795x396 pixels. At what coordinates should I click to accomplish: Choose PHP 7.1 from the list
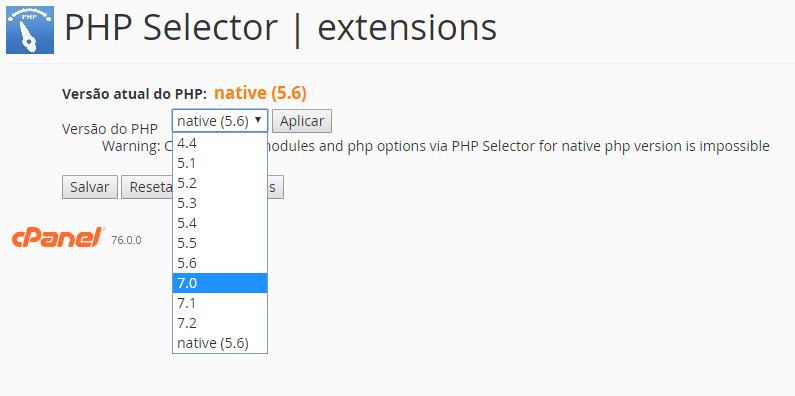tap(220, 303)
